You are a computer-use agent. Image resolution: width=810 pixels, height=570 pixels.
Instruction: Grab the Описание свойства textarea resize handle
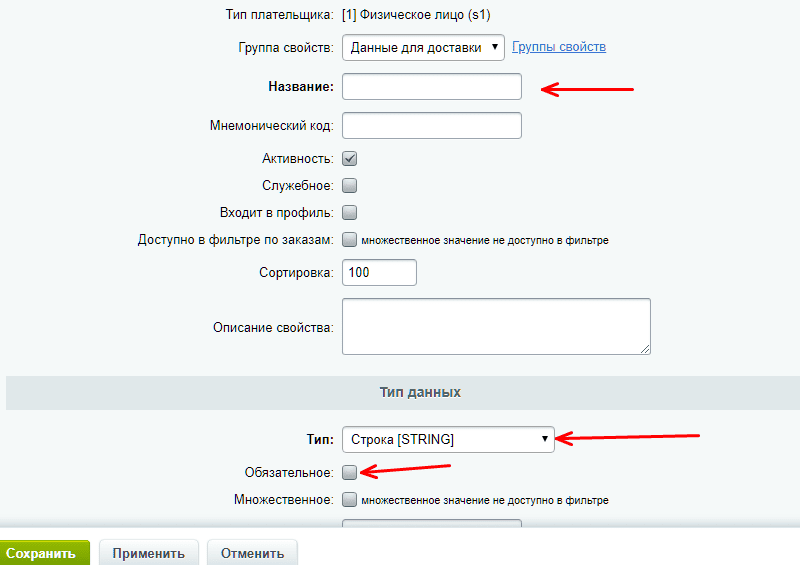[x=645, y=348]
